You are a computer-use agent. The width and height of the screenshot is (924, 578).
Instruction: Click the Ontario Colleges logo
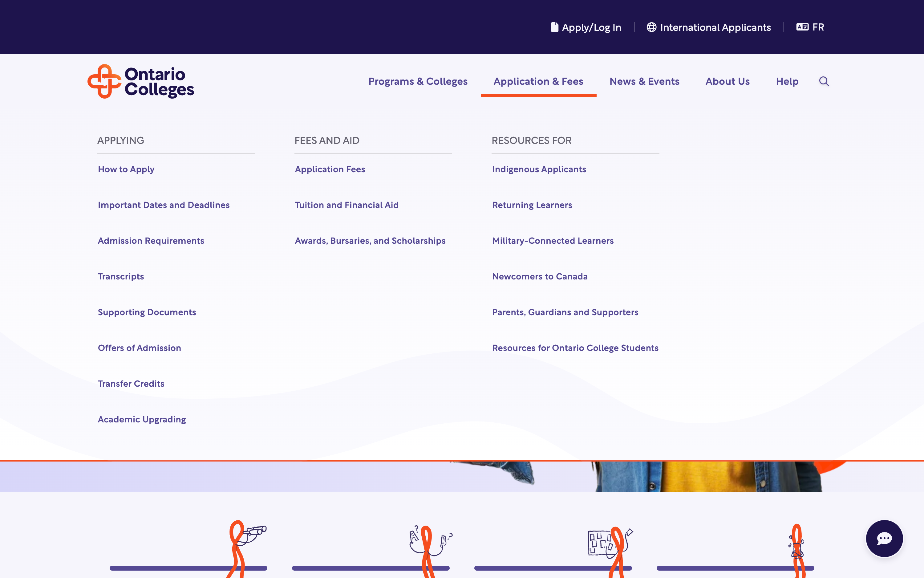pos(141,81)
